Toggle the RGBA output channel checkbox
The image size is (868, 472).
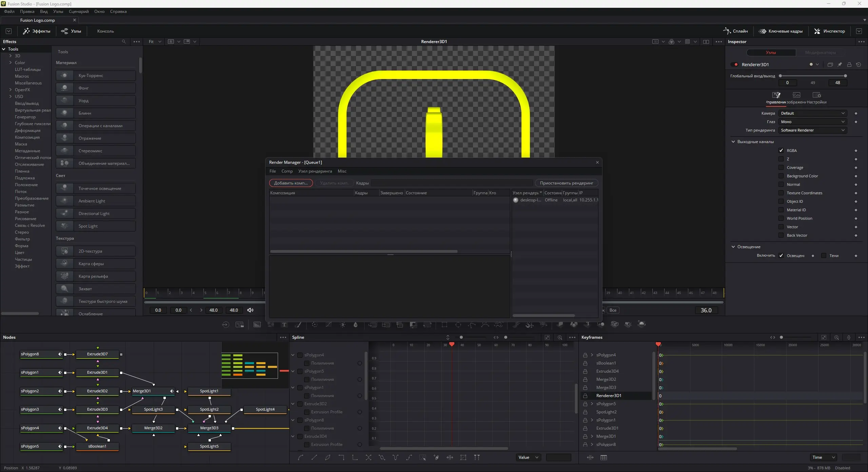[781, 150]
